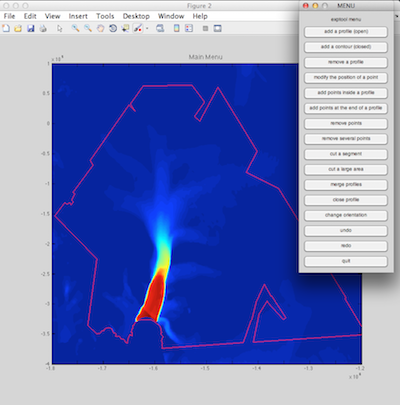Click the Print Figure icon
The width and height of the screenshot is (400, 405).
coord(43,29)
